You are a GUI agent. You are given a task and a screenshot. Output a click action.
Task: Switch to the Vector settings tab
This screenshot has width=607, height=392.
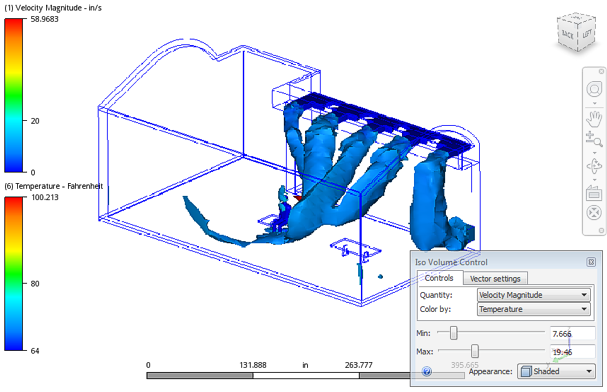click(x=495, y=279)
